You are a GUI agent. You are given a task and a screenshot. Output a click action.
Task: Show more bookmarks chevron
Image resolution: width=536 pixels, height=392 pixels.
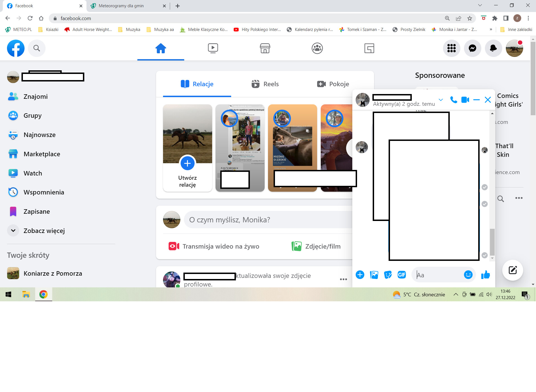pos(491,30)
